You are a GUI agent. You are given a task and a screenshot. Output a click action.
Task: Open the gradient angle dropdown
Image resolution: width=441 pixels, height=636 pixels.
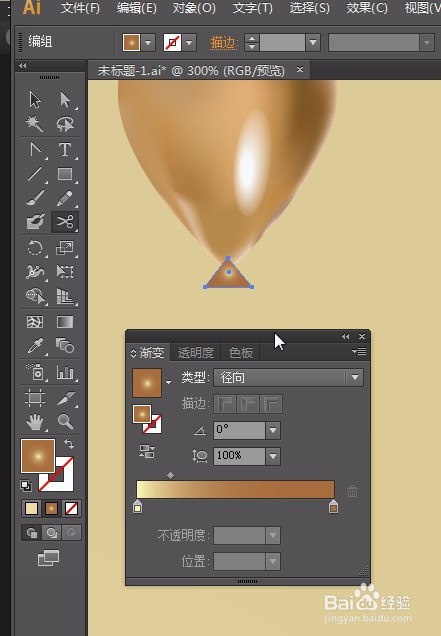click(x=273, y=430)
